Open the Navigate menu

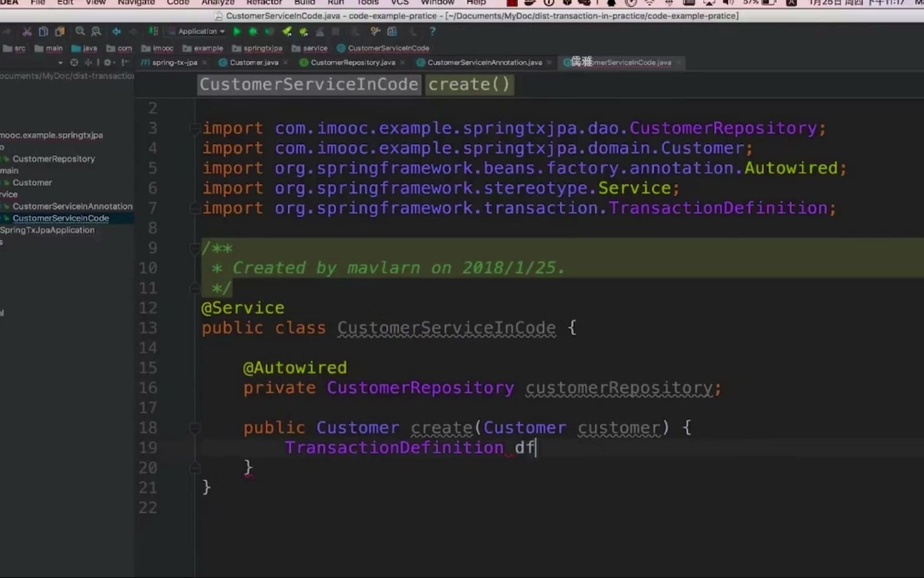(x=136, y=3)
